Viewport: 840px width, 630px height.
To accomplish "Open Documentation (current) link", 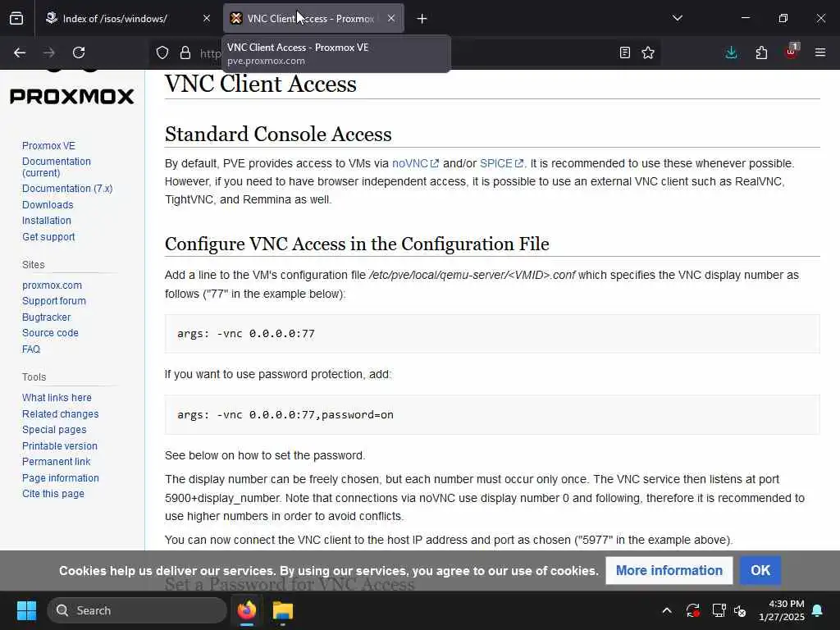I will [x=57, y=167].
